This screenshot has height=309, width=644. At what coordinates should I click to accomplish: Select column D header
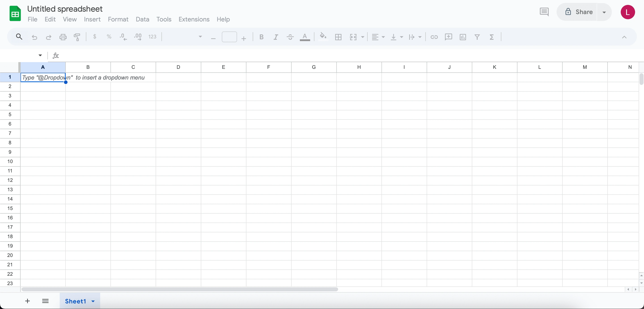pos(178,67)
